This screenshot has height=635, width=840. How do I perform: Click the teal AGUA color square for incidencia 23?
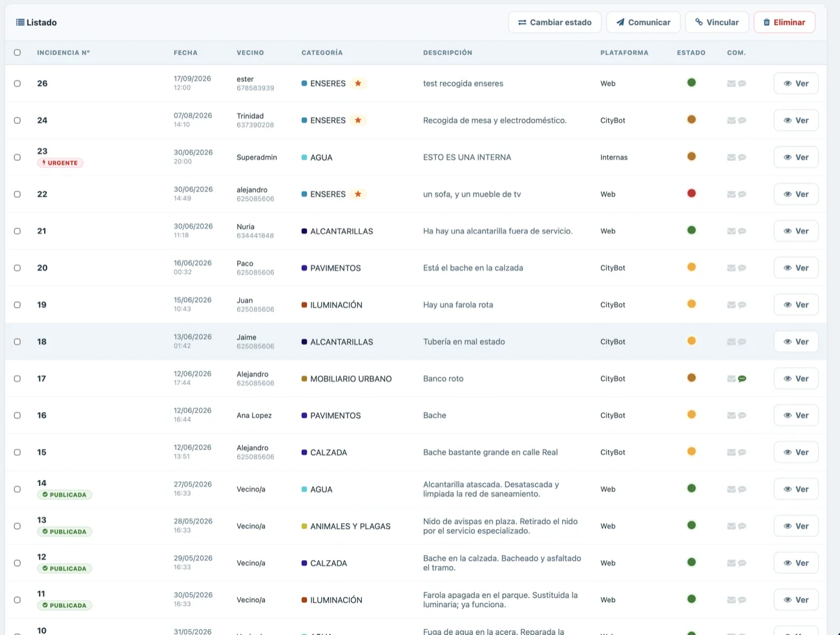click(304, 157)
